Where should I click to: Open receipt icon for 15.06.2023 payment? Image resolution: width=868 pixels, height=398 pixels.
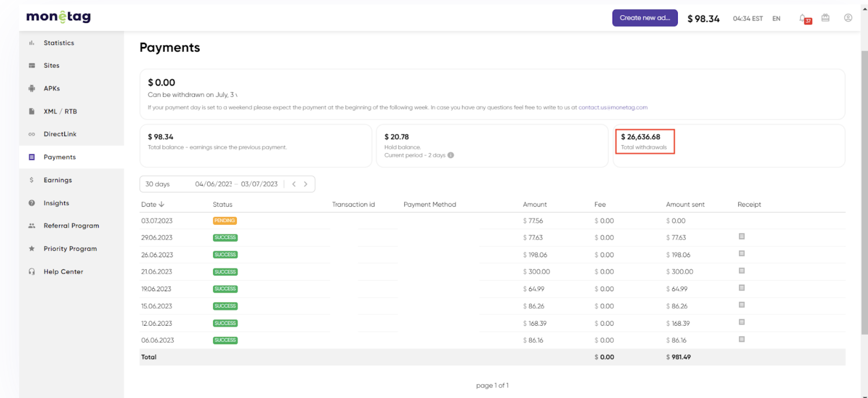pyautogui.click(x=741, y=305)
